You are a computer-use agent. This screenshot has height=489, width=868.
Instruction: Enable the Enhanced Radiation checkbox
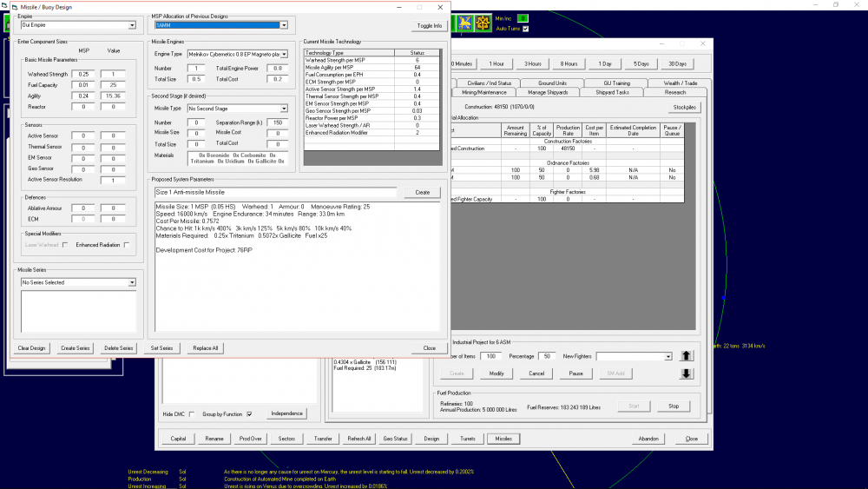click(127, 245)
